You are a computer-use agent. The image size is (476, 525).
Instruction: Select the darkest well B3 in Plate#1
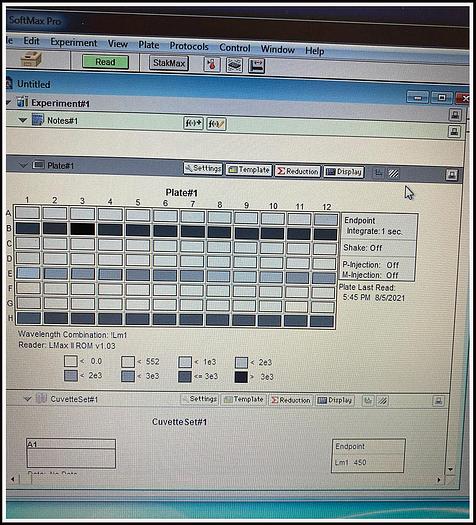pyautogui.click(x=82, y=229)
